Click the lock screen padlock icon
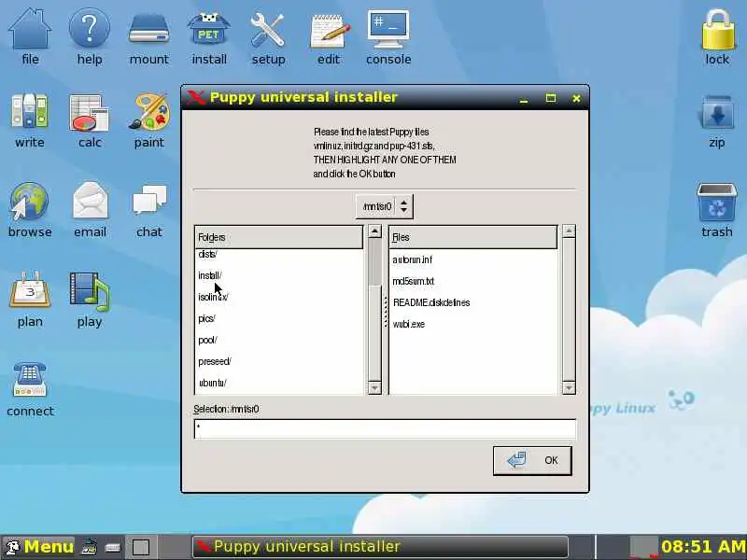The image size is (747, 560). tap(717, 35)
